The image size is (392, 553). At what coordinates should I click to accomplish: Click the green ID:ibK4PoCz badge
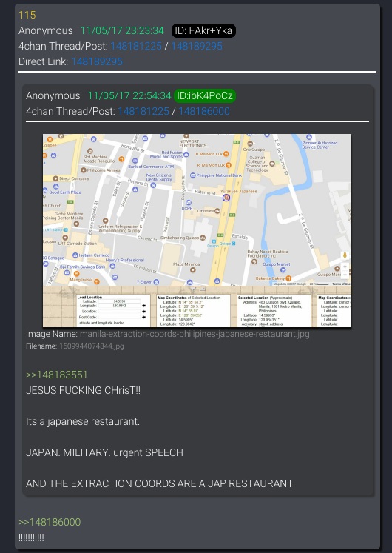point(205,96)
